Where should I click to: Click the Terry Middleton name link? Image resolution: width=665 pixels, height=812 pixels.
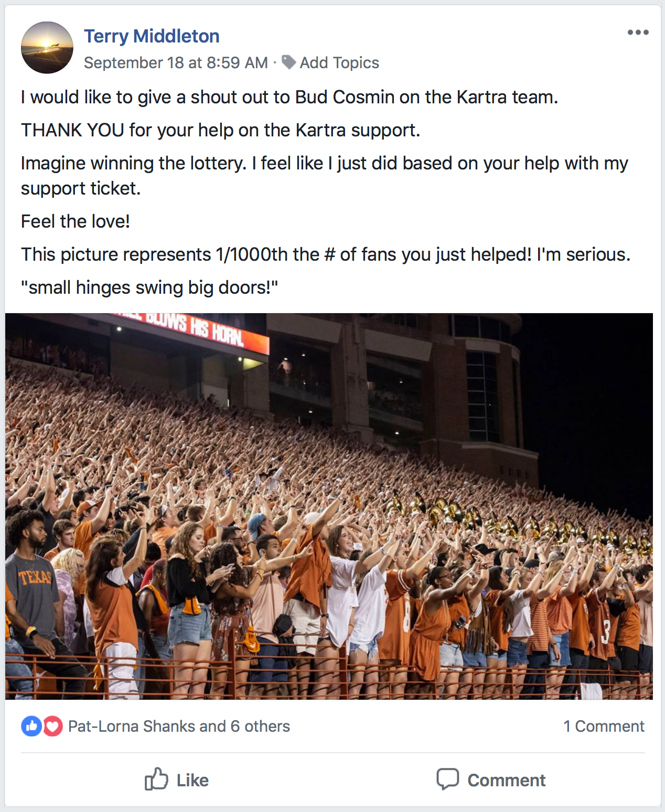(x=152, y=36)
